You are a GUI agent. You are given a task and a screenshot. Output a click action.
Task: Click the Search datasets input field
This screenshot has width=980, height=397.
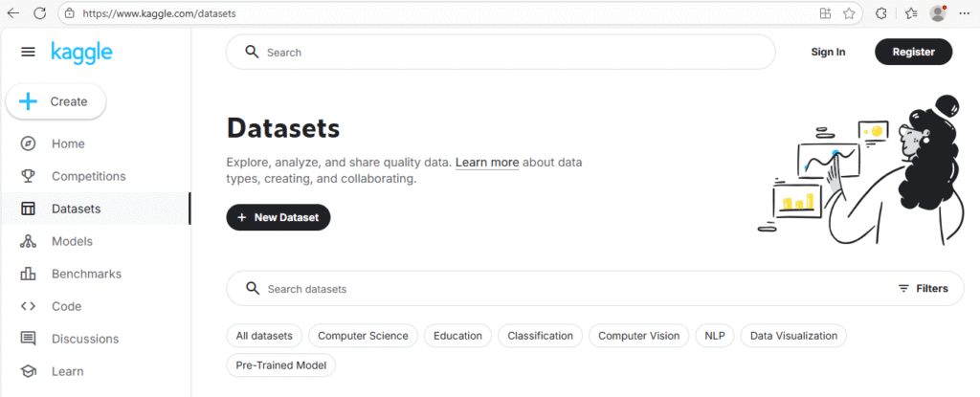565,288
